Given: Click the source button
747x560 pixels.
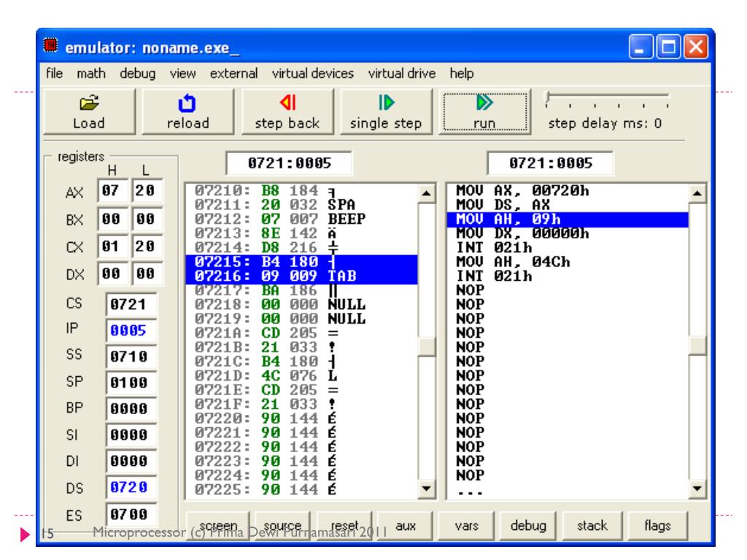Looking at the screenshot, I should (x=282, y=526).
